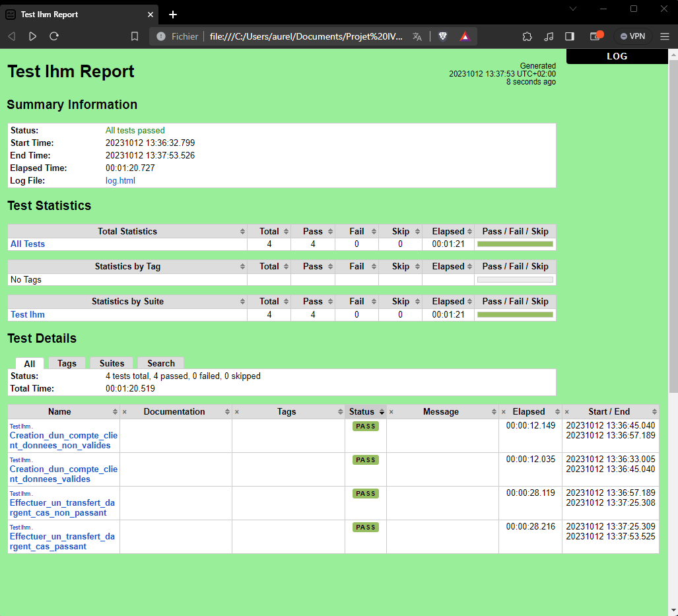
Task: Bookmark this page with the bookmark icon
Action: [135, 36]
